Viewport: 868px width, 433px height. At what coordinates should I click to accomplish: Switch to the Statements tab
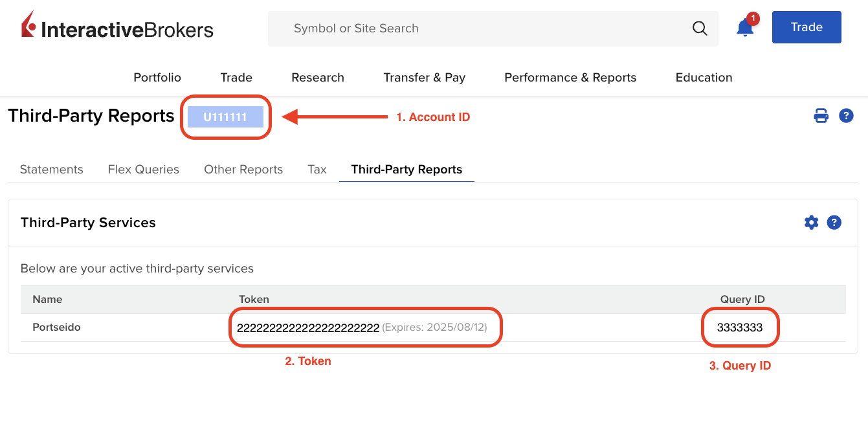(x=52, y=170)
